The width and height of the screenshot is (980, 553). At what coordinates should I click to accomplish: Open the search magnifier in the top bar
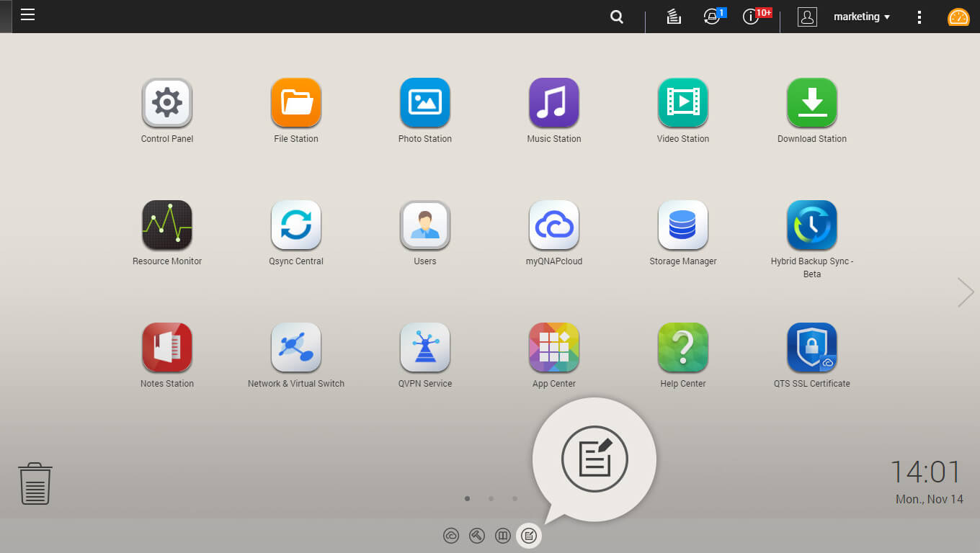coord(616,16)
